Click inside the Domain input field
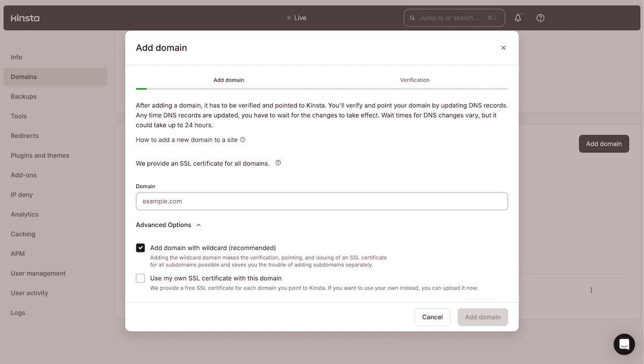This screenshot has height=364, width=644. [x=321, y=201]
